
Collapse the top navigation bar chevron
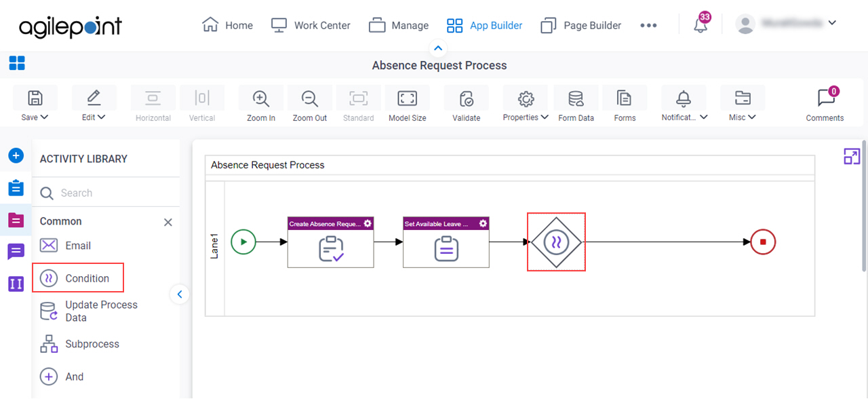pyautogui.click(x=438, y=48)
